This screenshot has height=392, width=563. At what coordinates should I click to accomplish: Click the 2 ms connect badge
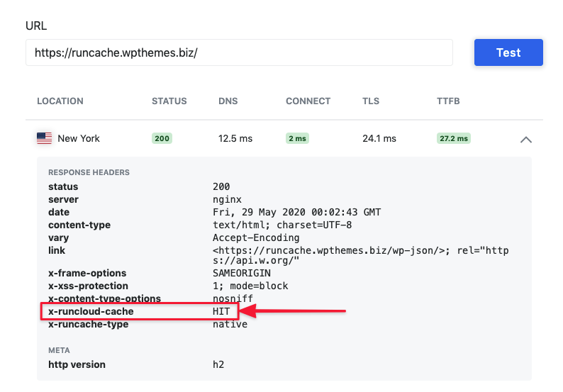(297, 138)
